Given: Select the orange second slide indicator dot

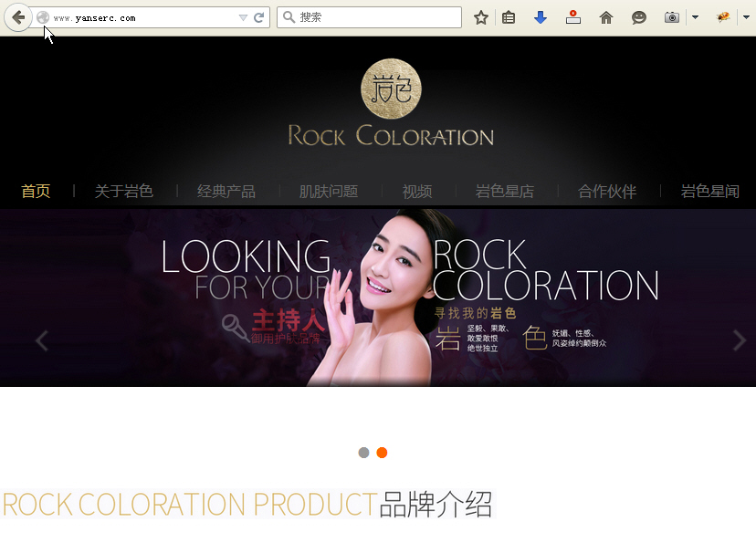Looking at the screenshot, I should [382, 453].
